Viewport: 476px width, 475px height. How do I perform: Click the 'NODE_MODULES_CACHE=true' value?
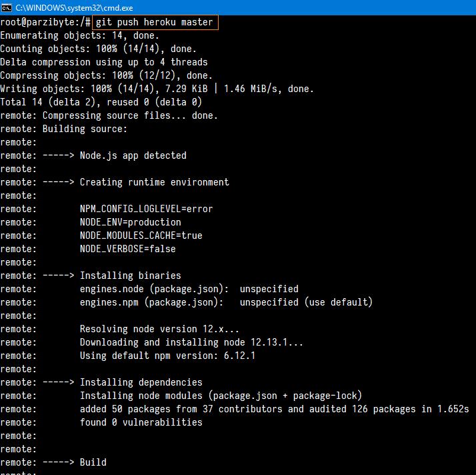click(x=141, y=235)
